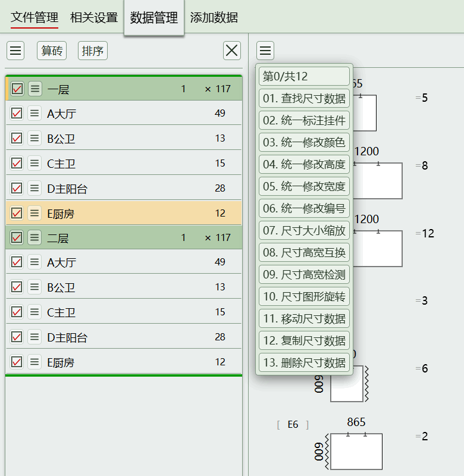Click 算砖 button
The width and height of the screenshot is (464, 476).
[x=52, y=51]
